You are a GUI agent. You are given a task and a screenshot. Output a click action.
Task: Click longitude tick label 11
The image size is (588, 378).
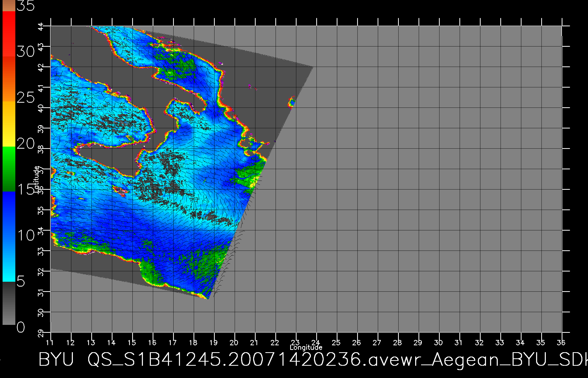[50, 342]
